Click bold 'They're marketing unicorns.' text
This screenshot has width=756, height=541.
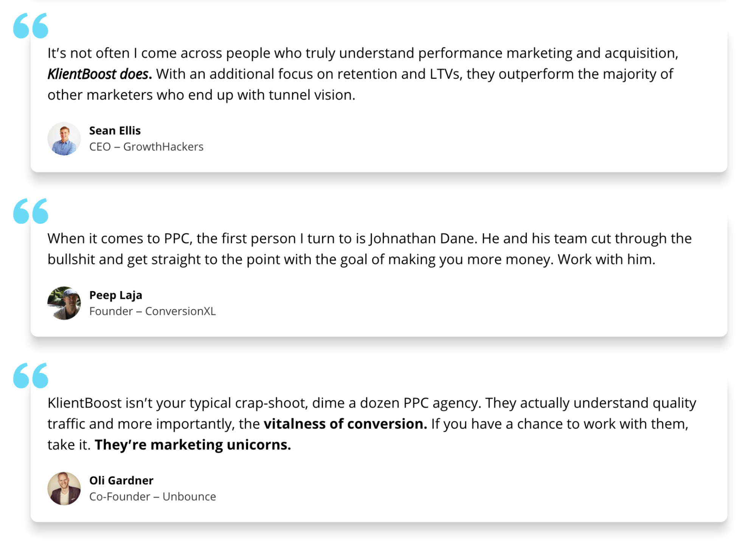[193, 445]
